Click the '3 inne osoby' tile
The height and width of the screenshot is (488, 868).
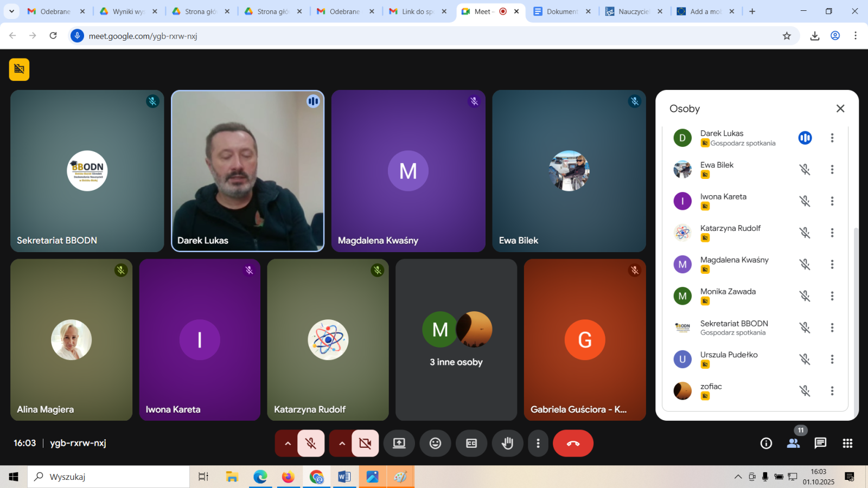456,340
